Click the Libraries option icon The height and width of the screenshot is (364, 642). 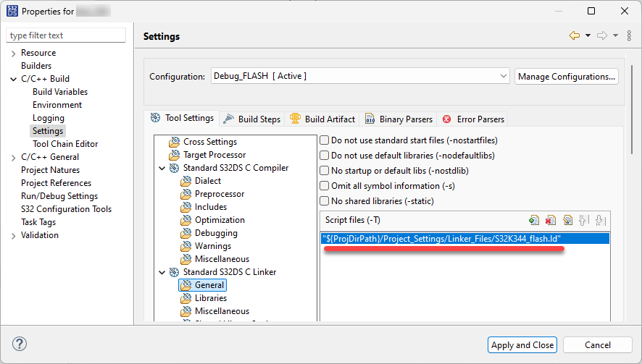[x=186, y=298]
